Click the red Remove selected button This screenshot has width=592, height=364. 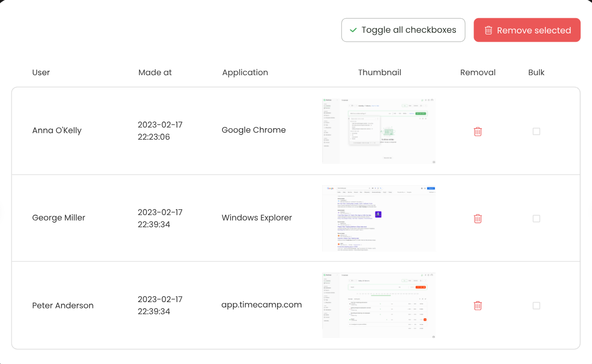(527, 30)
